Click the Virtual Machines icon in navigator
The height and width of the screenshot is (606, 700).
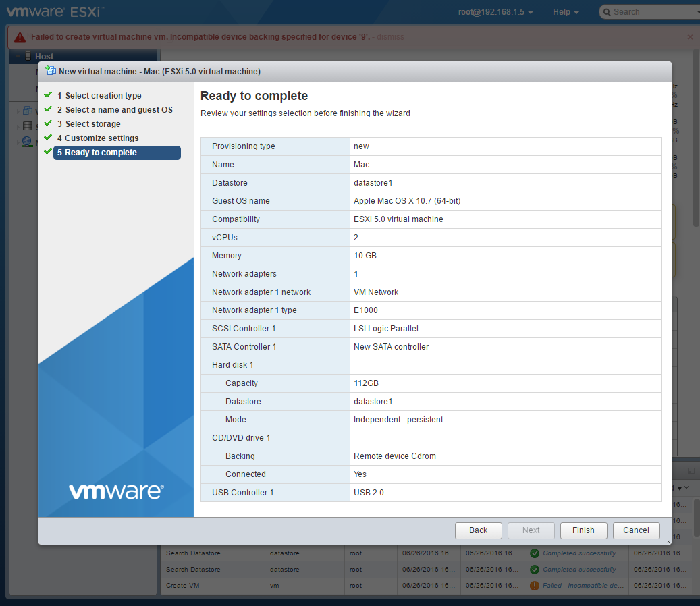(x=28, y=110)
